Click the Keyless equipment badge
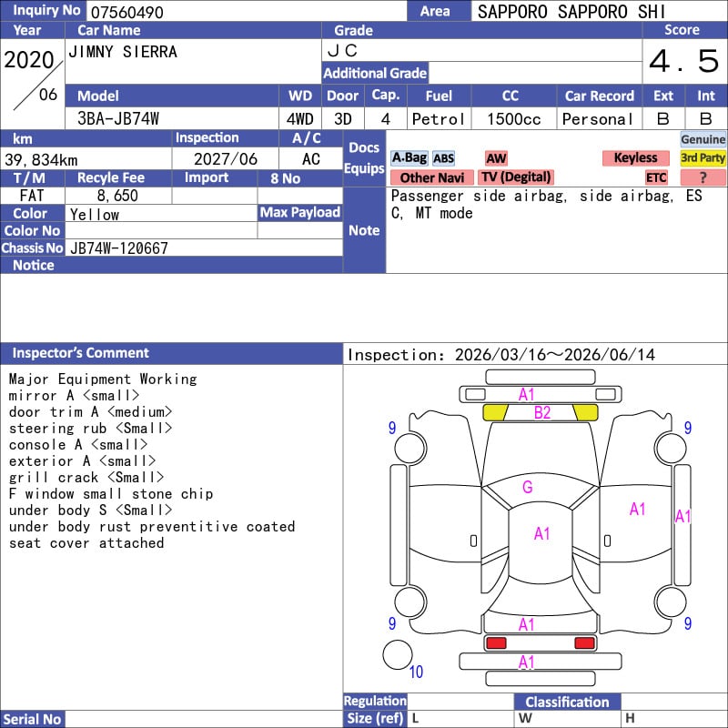Viewport: 728px width, 728px height. tap(635, 158)
